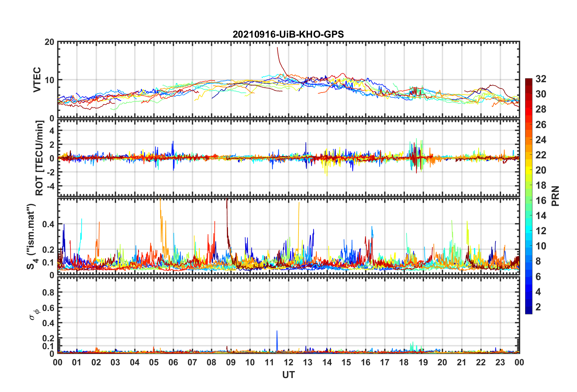The image size is (577, 392).
Task: Click the PRN colorbar label
Action: 555,196
